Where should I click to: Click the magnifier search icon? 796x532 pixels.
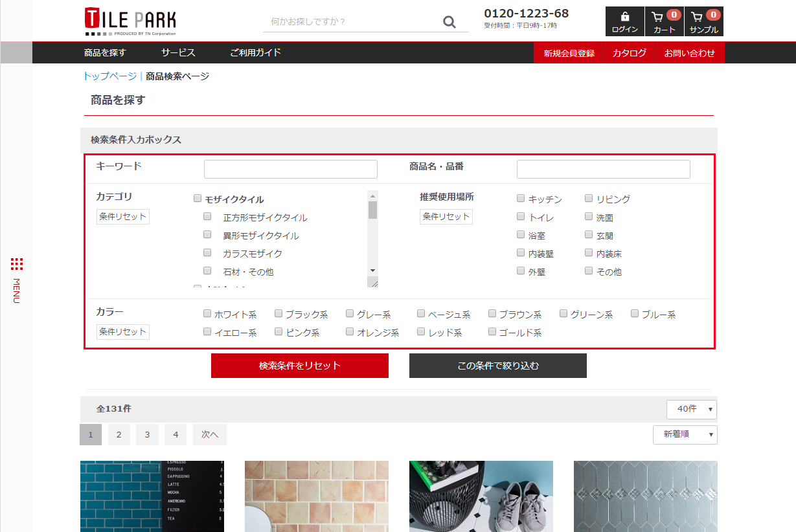click(449, 22)
